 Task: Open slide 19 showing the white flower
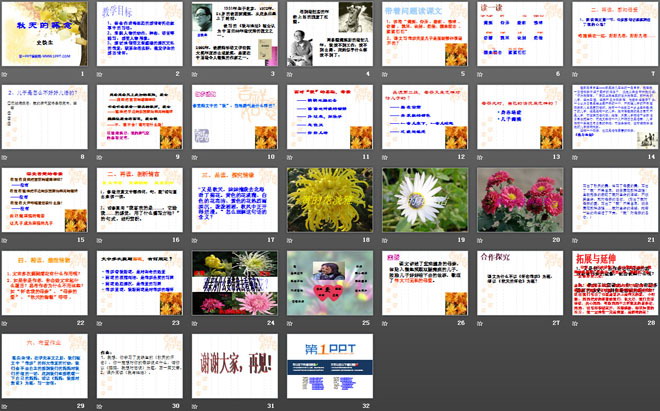click(417, 201)
